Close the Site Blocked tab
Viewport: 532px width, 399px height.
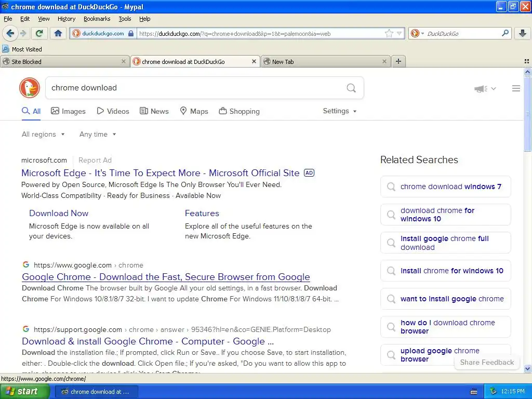pos(124,61)
